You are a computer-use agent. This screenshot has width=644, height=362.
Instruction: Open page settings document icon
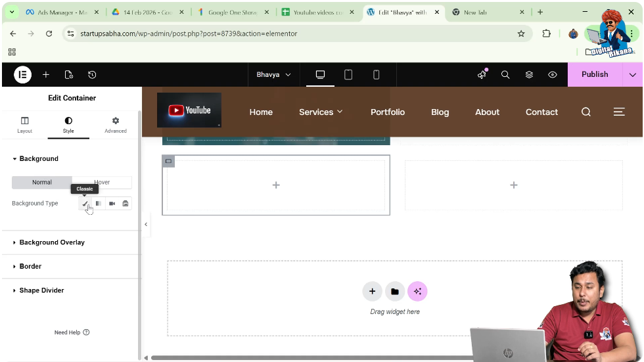click(68, 75)
